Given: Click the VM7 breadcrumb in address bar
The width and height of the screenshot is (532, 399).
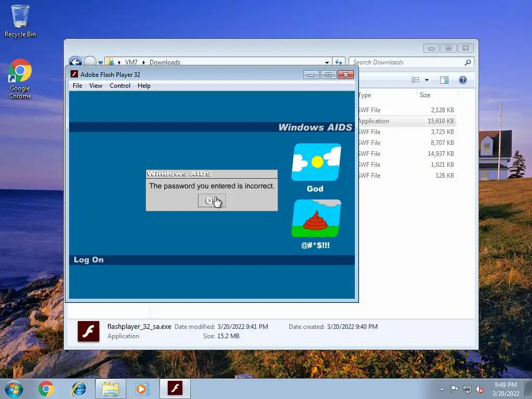Looking at the screenshot, I should (131, 62).
